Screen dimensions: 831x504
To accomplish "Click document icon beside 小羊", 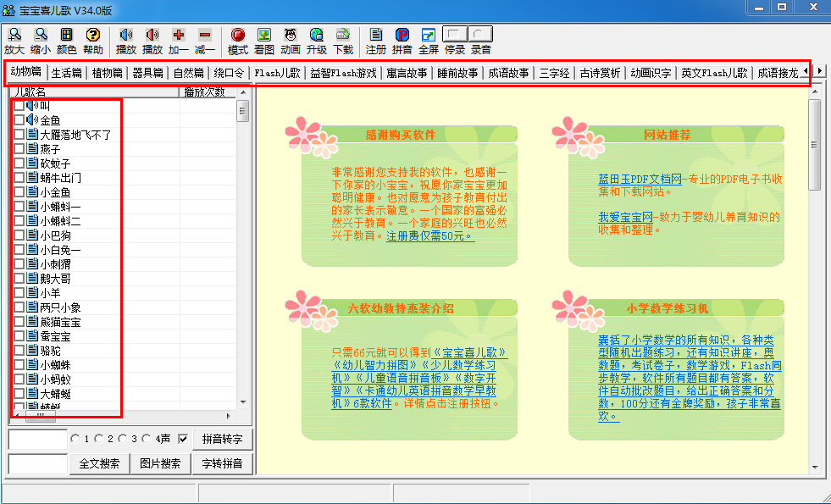I will [32, 292].
